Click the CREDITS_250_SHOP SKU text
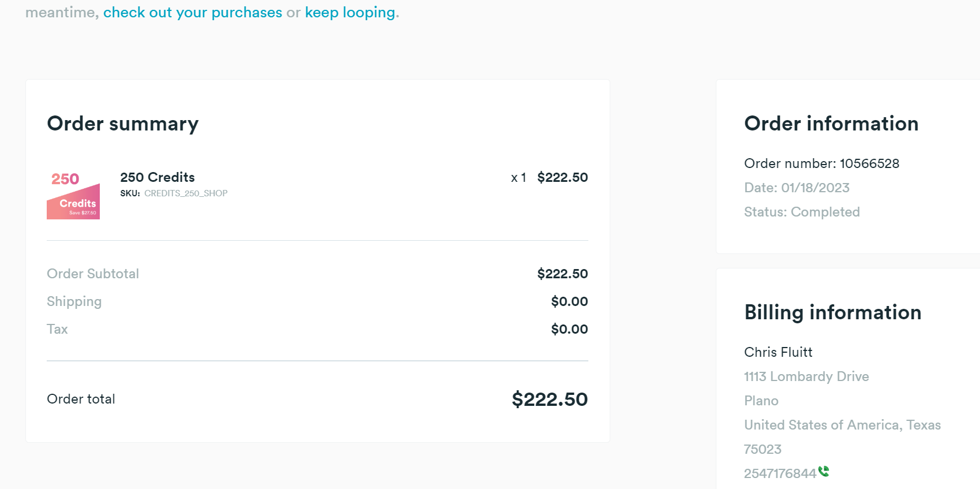 [x=186, y=193]
